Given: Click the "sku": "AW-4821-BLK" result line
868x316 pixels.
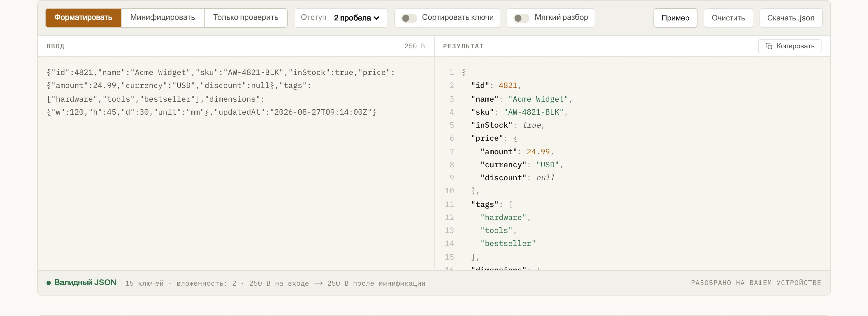Looking at the screenshot, I should click(x=519, y=112).
